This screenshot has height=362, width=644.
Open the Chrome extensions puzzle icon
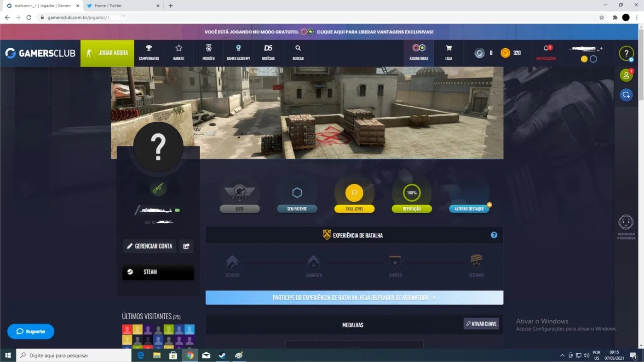(615, 17)
